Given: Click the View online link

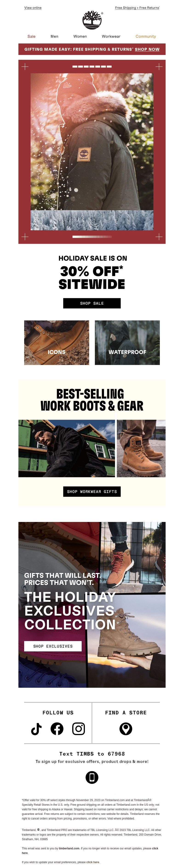Looking at the screenshot, I should click(33, 8).
